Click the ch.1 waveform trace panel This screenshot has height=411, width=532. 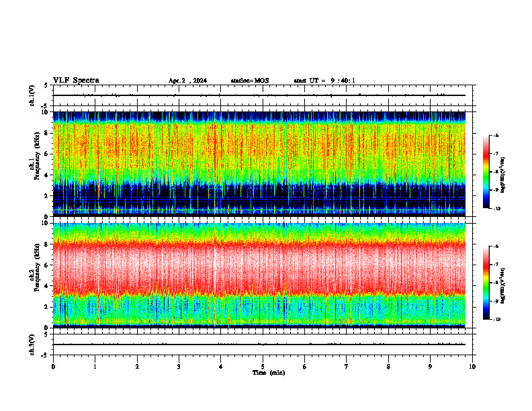[x=263, y=95]
